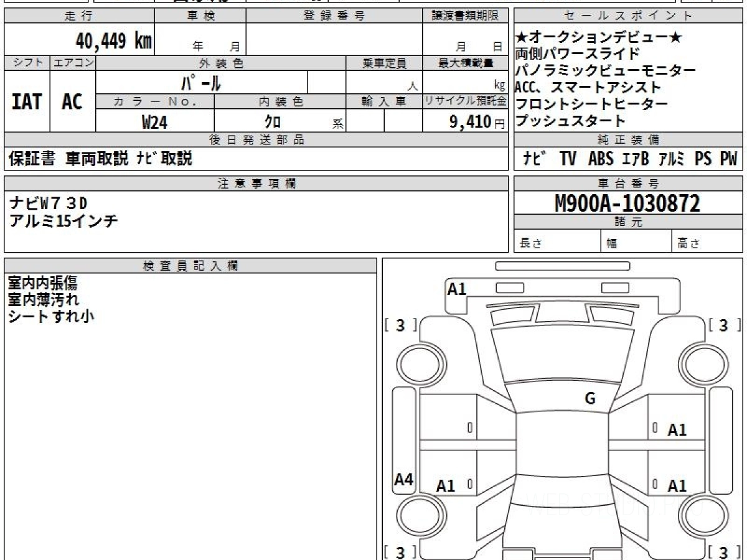
Task: Click the クロ interior color value
Action: click(x=273, y=123)
